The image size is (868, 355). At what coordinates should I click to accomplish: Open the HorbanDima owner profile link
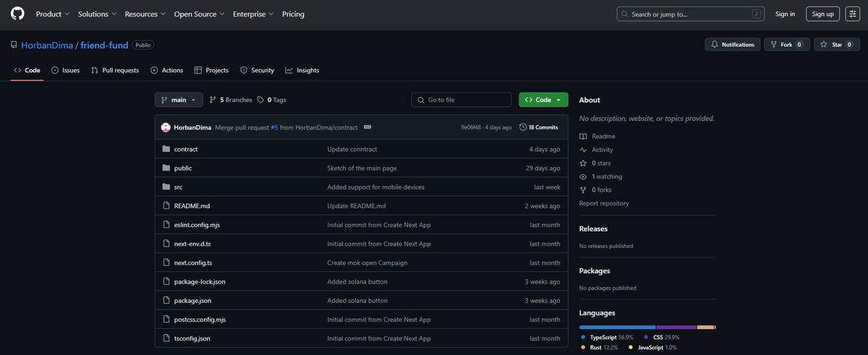click(x=47, y=45)
